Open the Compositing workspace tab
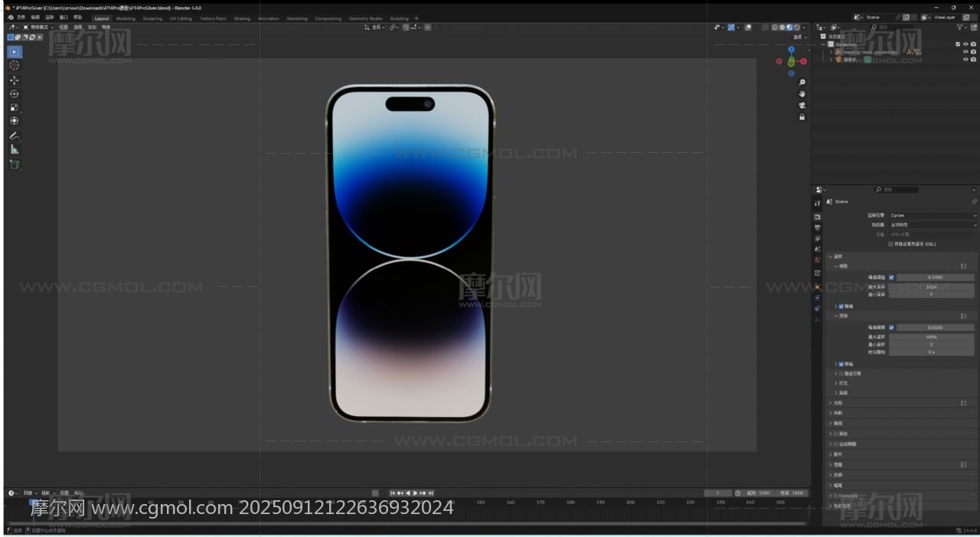Image resolution: width=980 pixels, height=537 pixels. [x=328, y=18]
